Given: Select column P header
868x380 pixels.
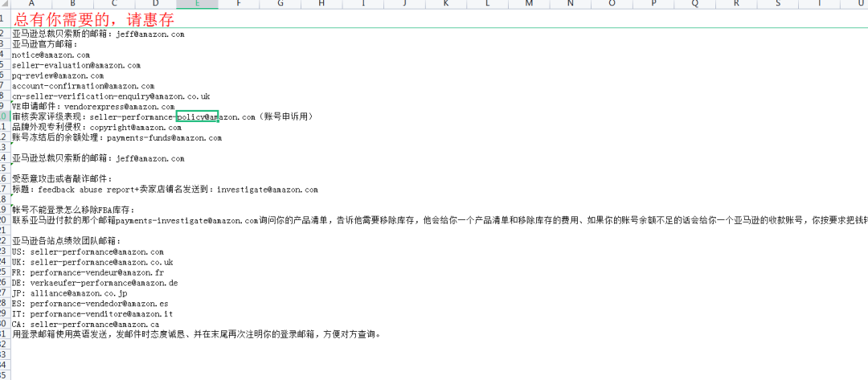Looking at the screenshot, I should [x=653, y=5].
